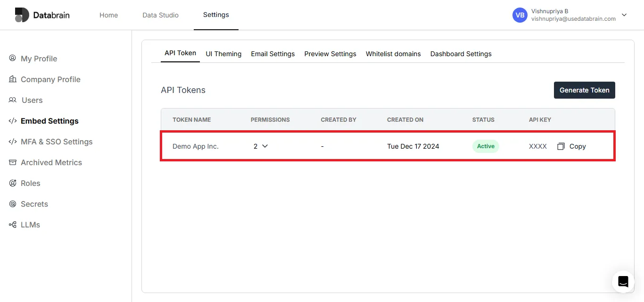644x302 pixels.
Task: Go to Data Studio in top navigation
Action: (160, 15)
